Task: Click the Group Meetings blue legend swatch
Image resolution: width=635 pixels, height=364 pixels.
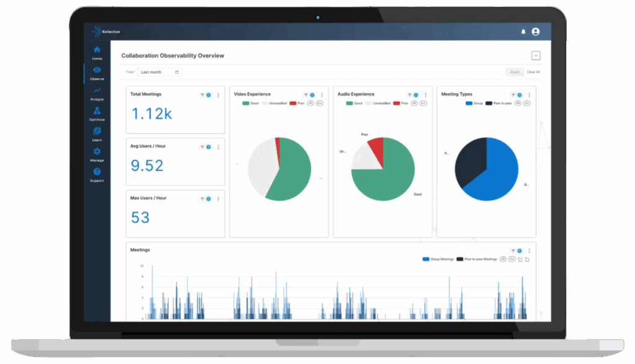Action: point(426,259)
